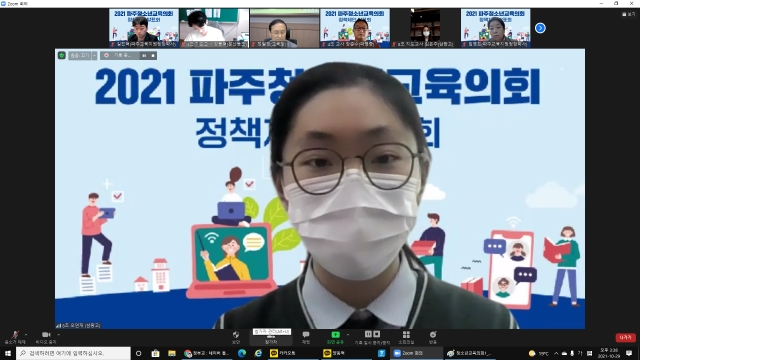Open the Reactions icon
The image size is (764, 360).
click(433, 337)
